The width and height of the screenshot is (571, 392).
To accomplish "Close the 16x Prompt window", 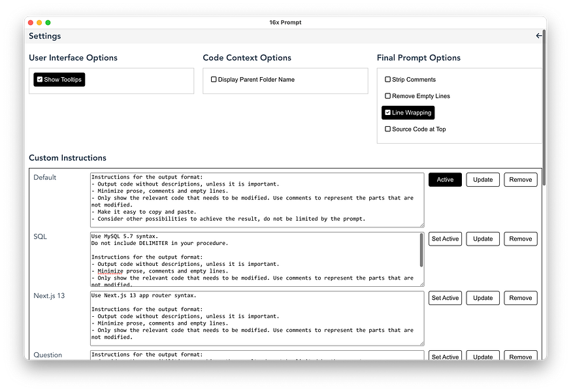I will [x=31, y=23].
